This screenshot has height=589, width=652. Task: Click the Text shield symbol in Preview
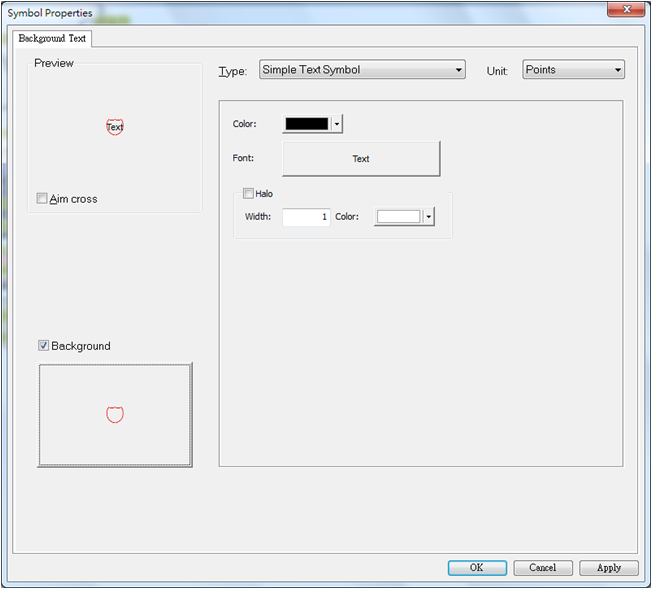[115, 127]
